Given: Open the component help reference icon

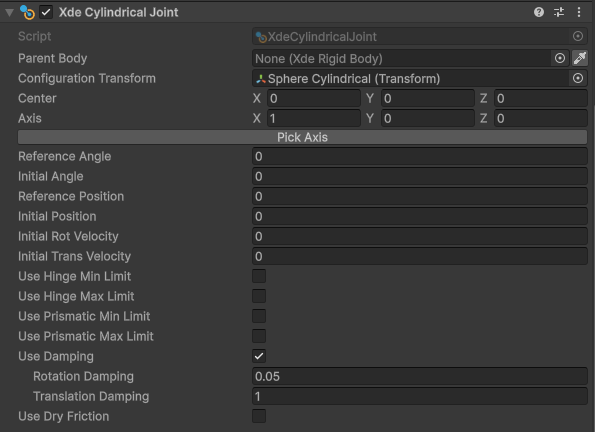Looking at the screenshot, I should pyautogui.click(x=538, y=12).
